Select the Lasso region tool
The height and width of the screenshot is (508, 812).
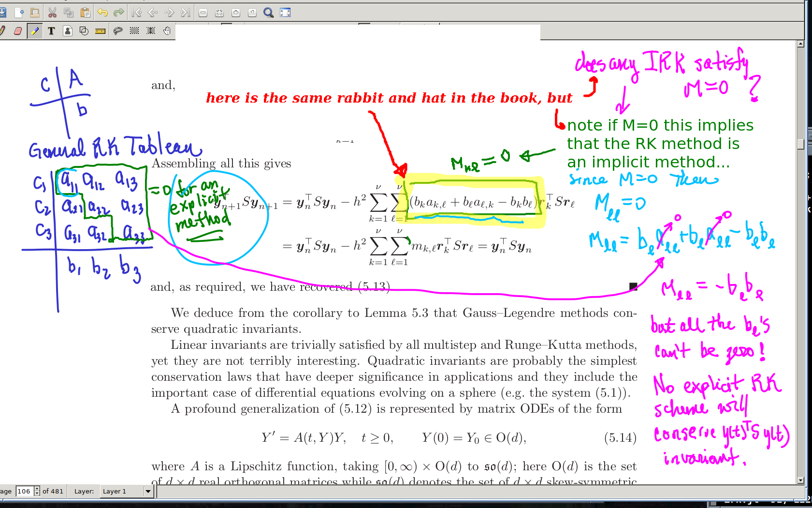[117, 31]
